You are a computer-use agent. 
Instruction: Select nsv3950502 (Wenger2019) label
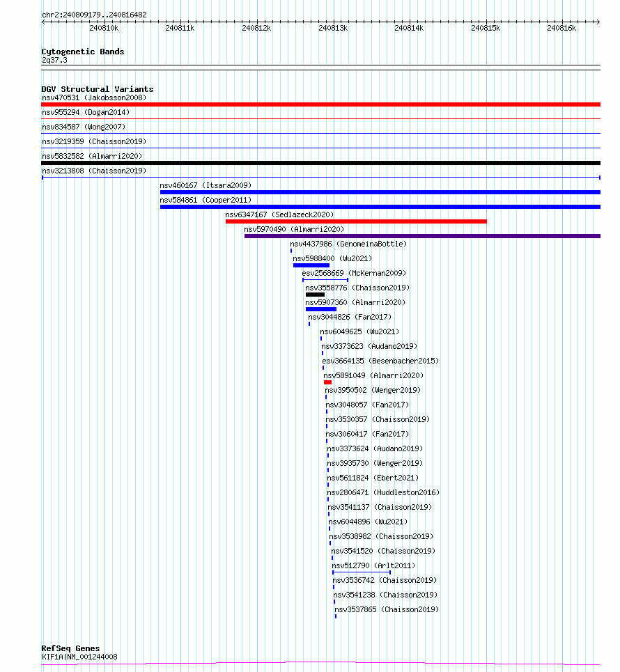pyautogui.click(x=373, y=389)
